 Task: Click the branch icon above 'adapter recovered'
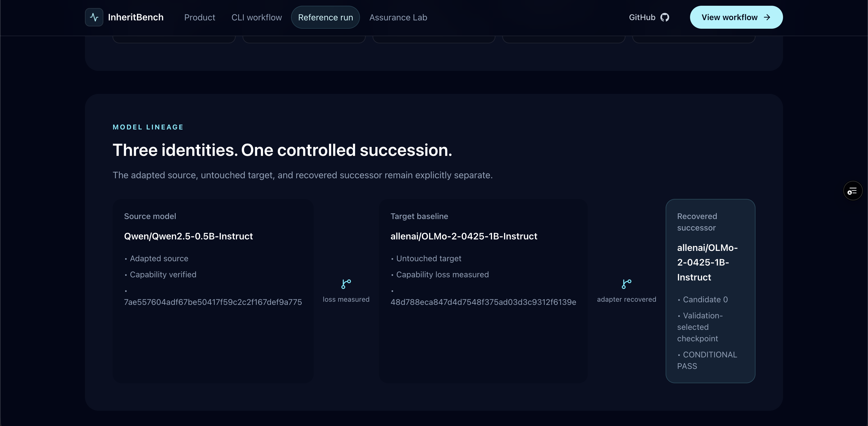(x=626, y=284)
